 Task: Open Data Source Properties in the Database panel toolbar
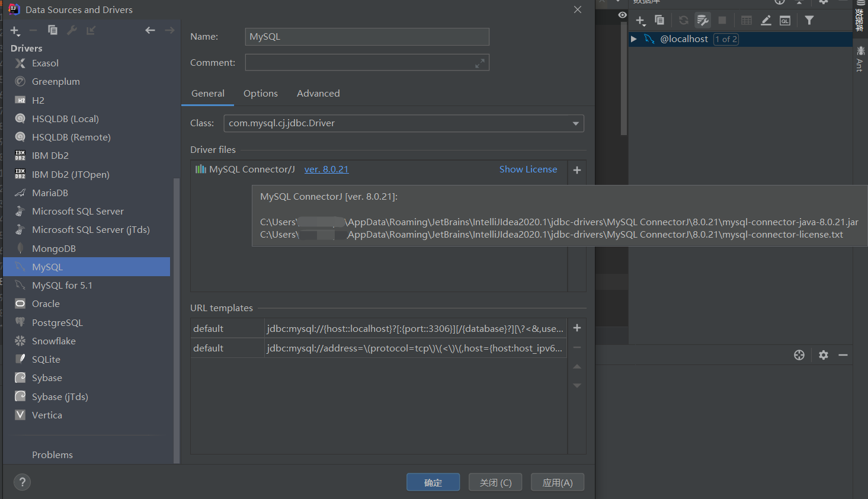coord(703,20)
